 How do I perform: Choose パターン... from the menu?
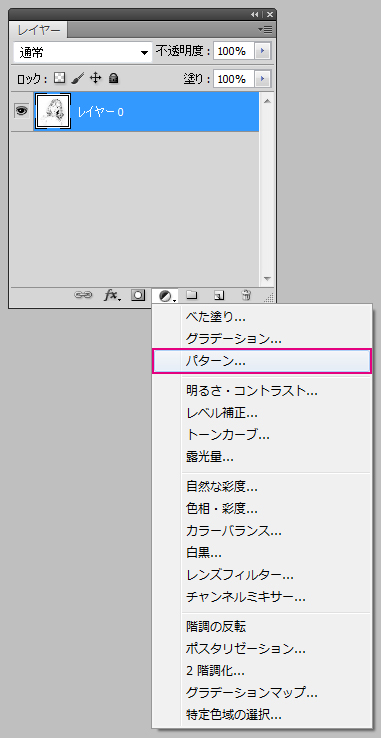(262, 361)
